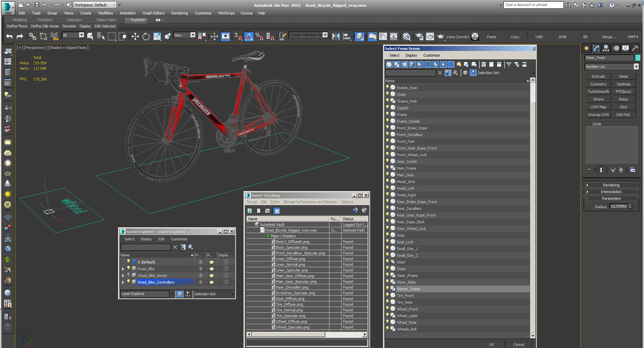The image size is (644, 348).
Task: Click the Mirror tool icon
Action: click(336, 37)
